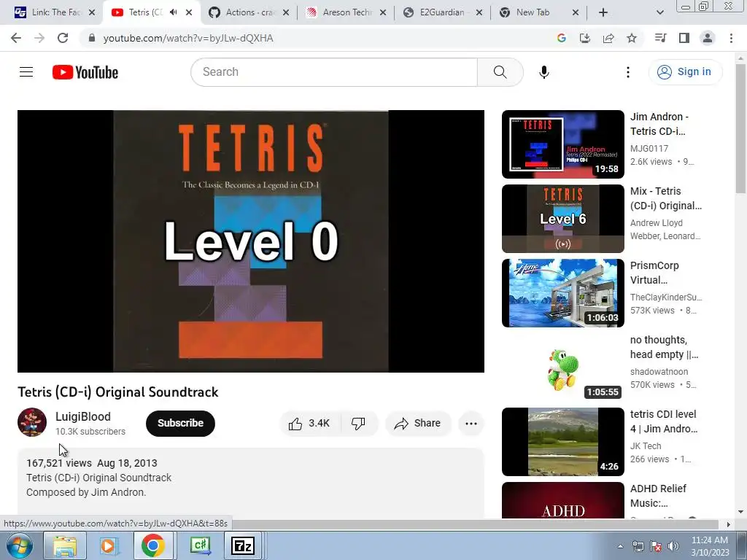Screen dimensions: 747x560
Task: Click the Sign in button
Action: (x=685, y=72)
